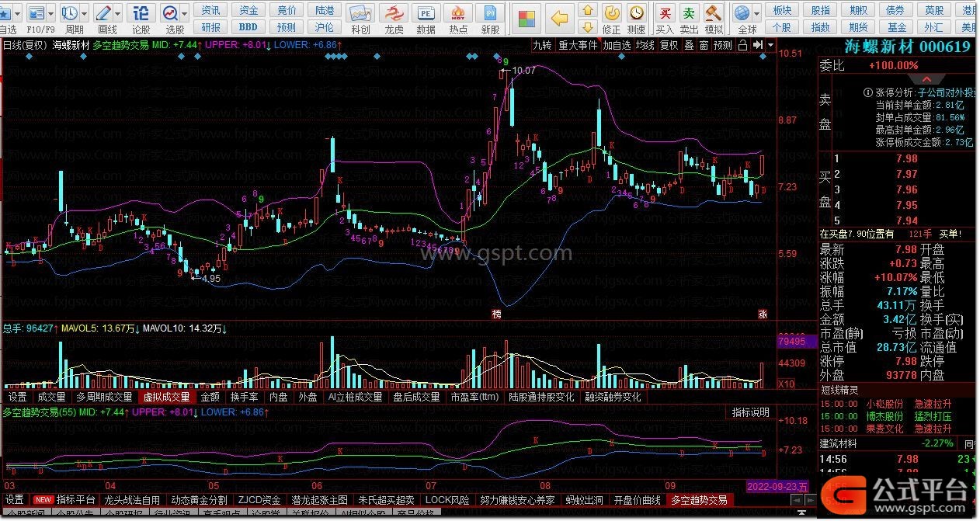Click the 板块 sector button
Screen dimensions: 980x521
click(x=783, y=10)
